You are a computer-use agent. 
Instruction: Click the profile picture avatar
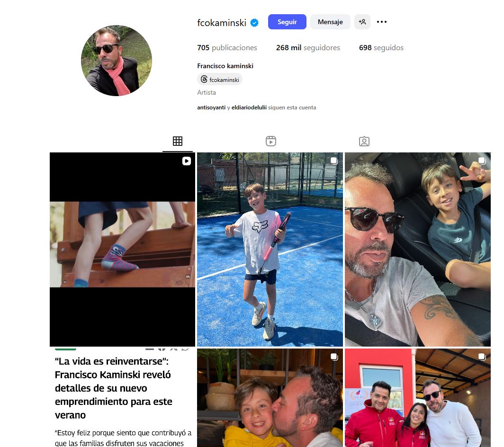coord(117,61)
